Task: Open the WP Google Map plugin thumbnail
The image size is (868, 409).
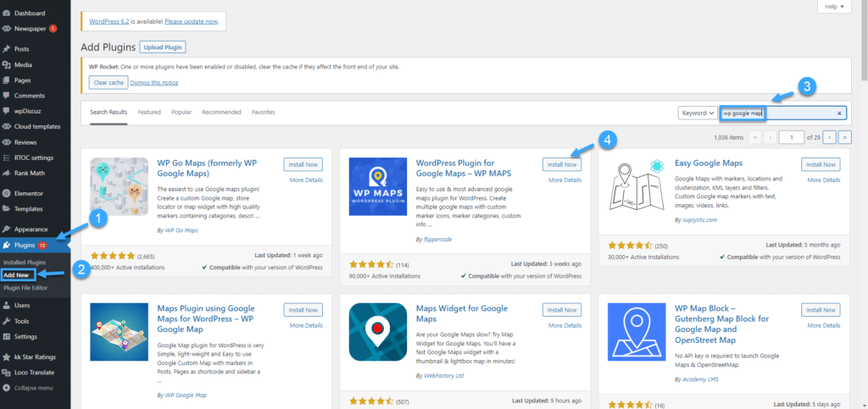Action: (119, 332)
